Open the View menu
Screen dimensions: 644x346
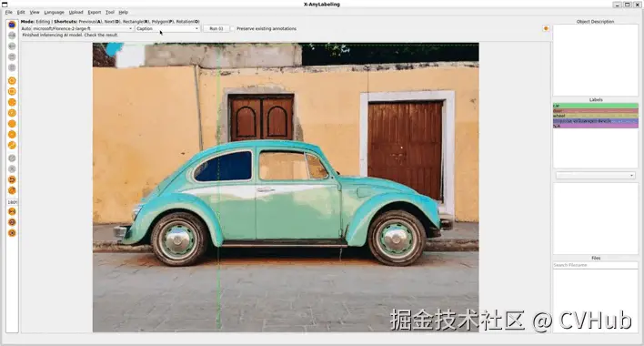tap(35, 13)
